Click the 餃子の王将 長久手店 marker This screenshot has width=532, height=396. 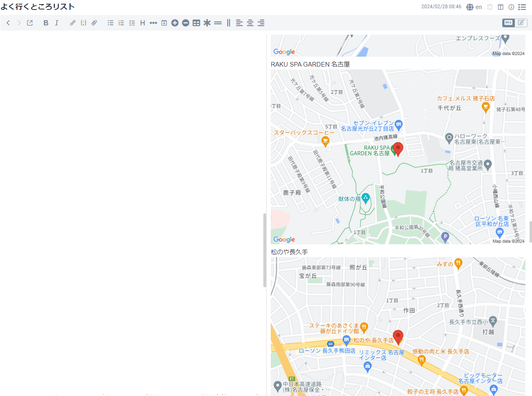coord(464,390)
